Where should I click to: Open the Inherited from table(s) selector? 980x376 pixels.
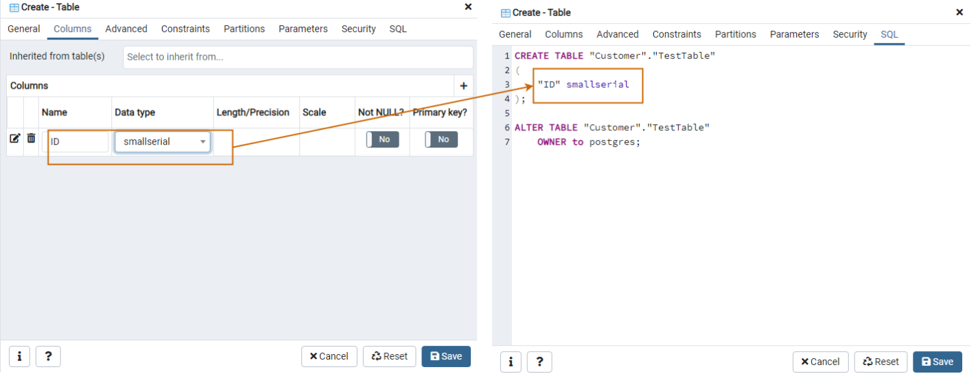tap(298, 57)
